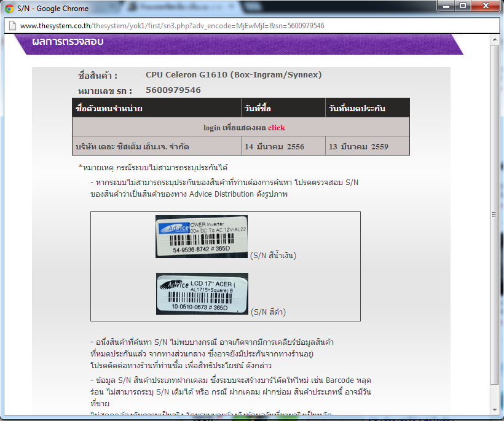This screenshot has width=504, height=421.
Task: Click the blue S/N Advice label image
Action: click(x=202, y=237)
